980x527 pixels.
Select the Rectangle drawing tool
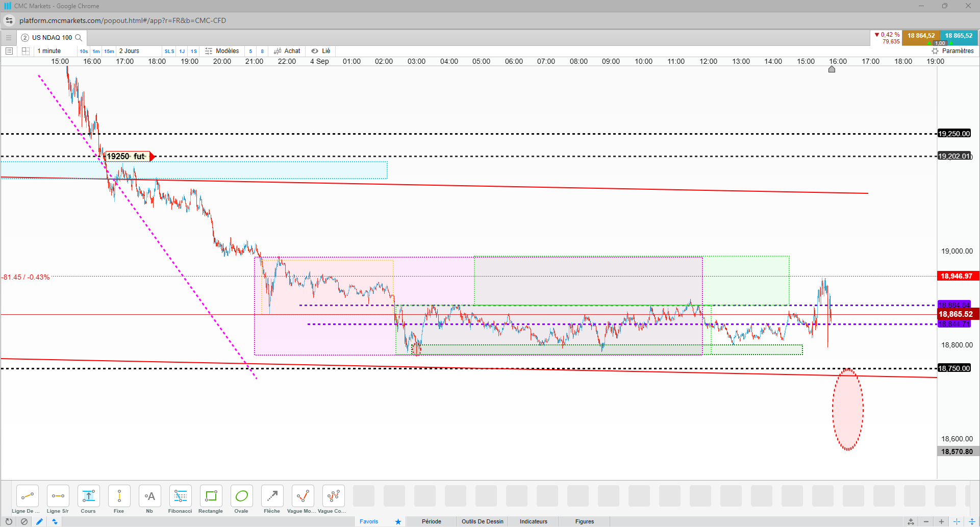pos(211,499)
